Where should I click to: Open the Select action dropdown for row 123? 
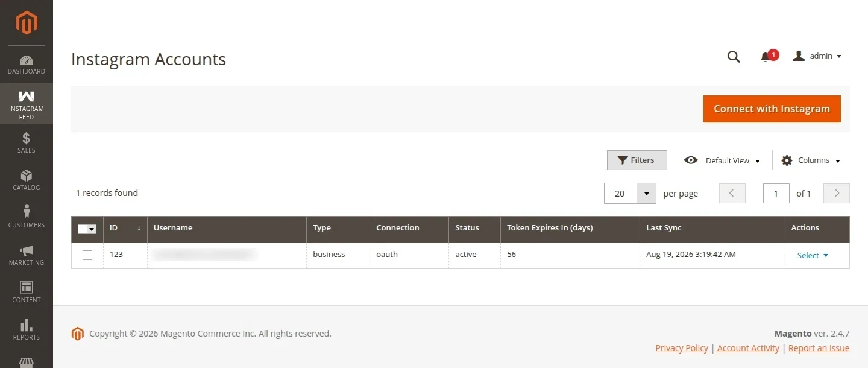pyautogui.click(x=813, y=255)
